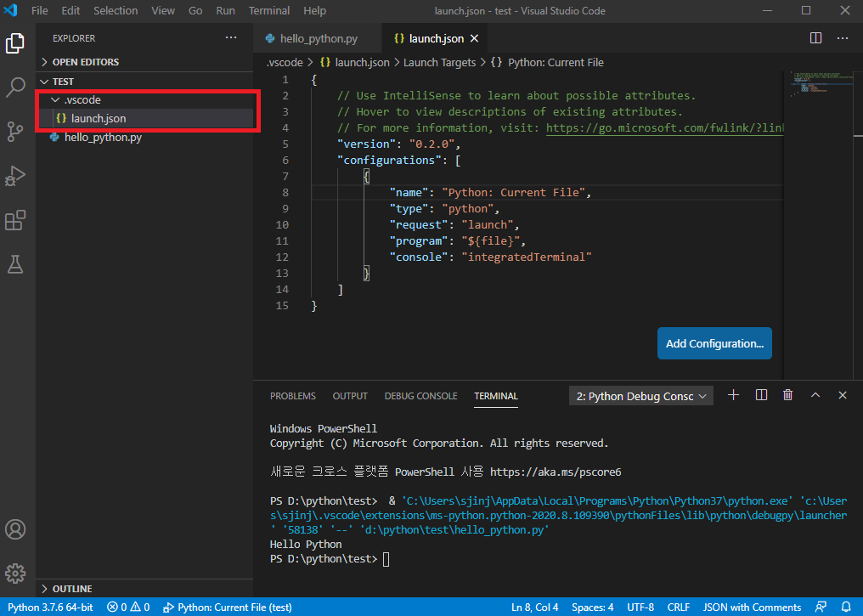Switch to the PROBLEMS panel tab

[x=293, y=396]
